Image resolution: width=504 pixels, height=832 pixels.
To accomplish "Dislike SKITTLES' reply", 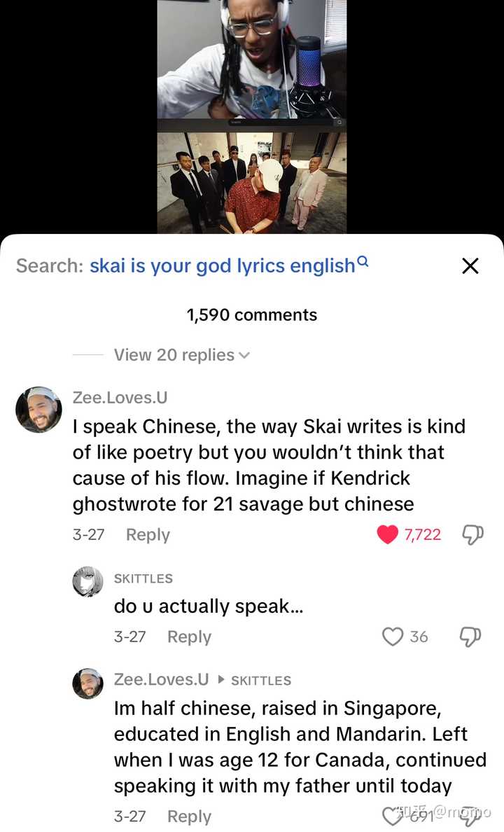I will 470,636.
